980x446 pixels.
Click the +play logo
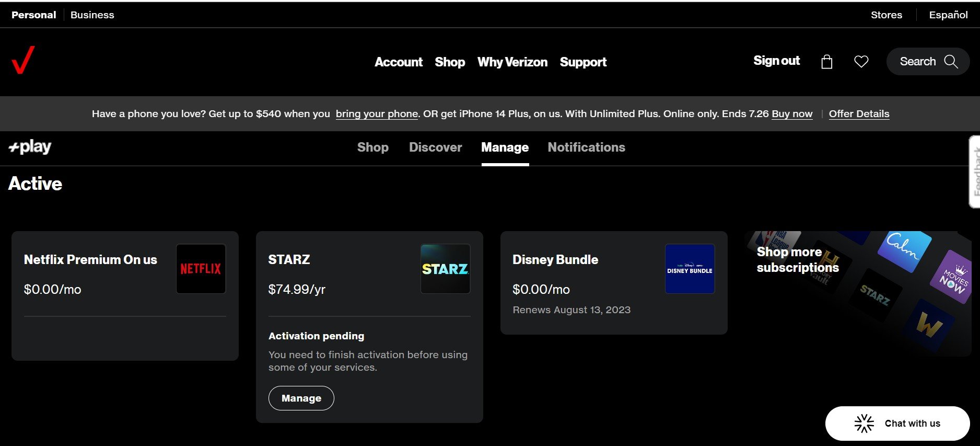pyautogui.click(x=30, y=147)
